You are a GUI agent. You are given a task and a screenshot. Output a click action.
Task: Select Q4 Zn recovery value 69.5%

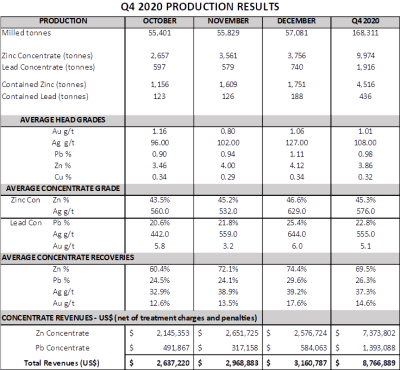pos(365,269)
